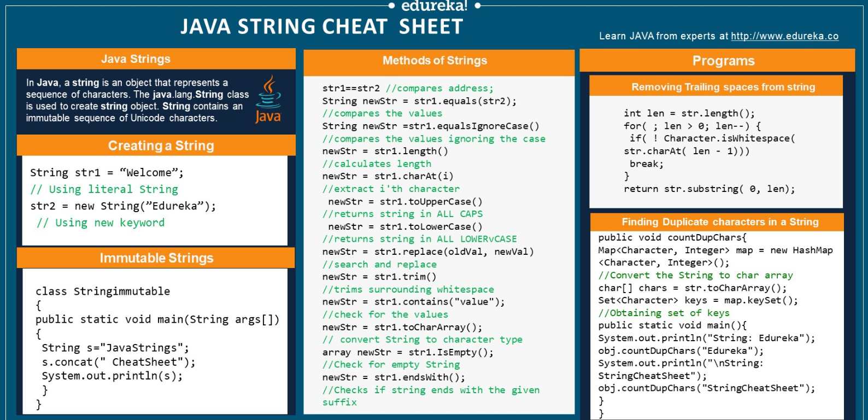Click // convert String to character type
The height and width of the screenshot is (420, 868).
coord(423,340)
